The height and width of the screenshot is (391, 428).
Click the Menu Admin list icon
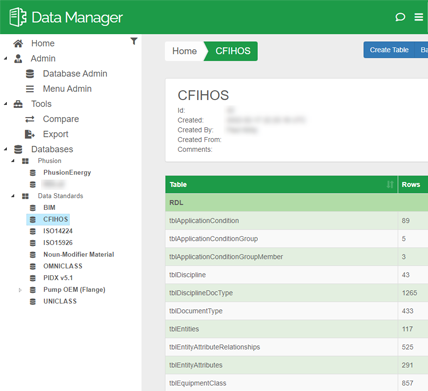pyautogui.click(x=30, y=89)
